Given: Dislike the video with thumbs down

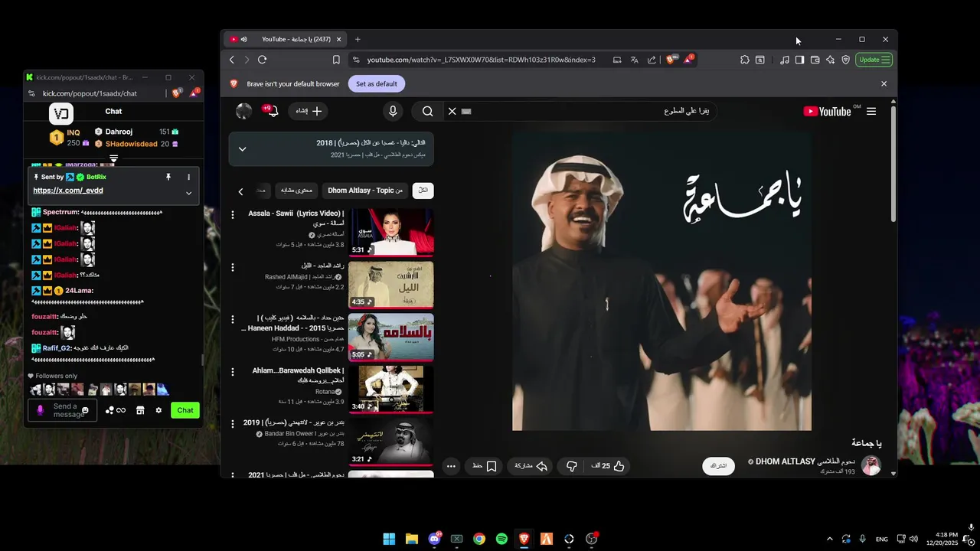Looking at the screenshot, I should point(572,465).
